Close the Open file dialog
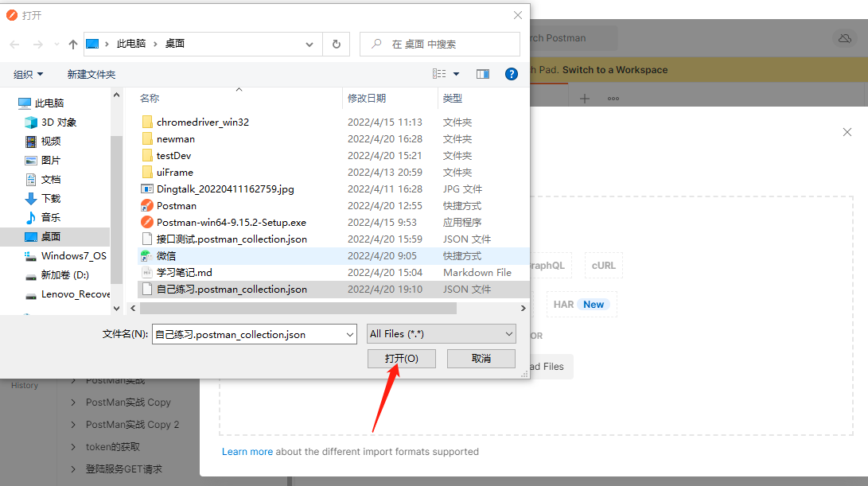Screen dimensions: 868x486 pyautogui.click(x=518, y=15)
